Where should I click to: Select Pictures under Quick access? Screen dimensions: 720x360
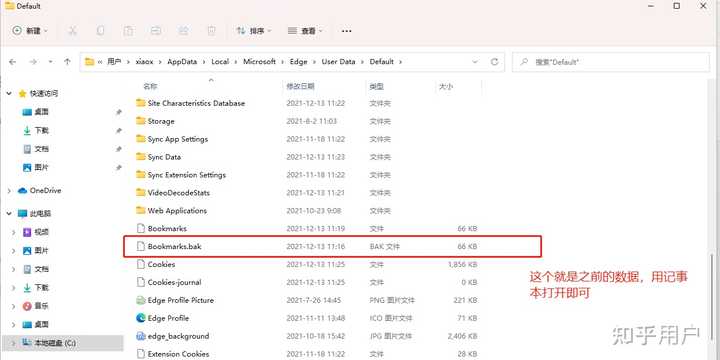[x=41, y=168]
